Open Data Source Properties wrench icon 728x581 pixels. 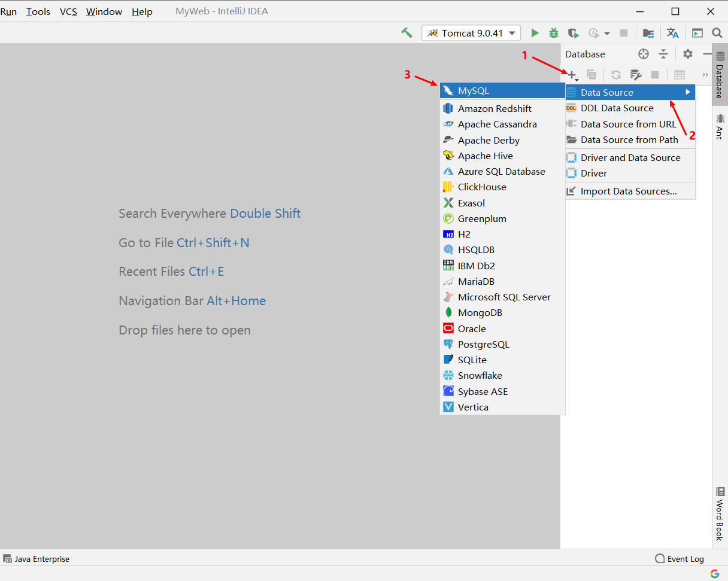[x=636, y=75]
